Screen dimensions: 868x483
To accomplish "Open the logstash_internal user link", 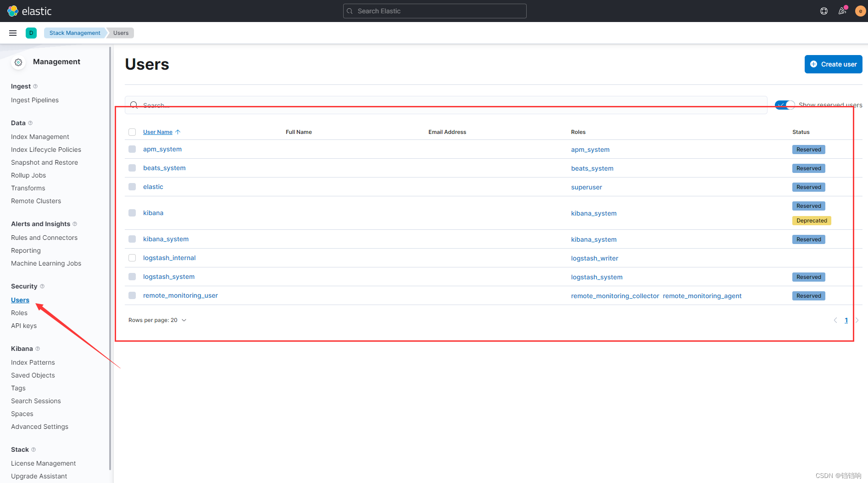I will 169,258.
